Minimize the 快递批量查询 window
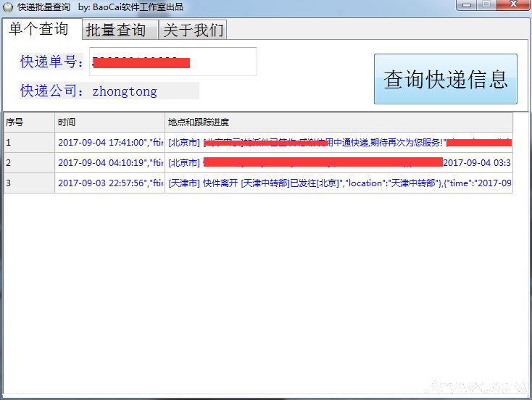 [465, 5]
